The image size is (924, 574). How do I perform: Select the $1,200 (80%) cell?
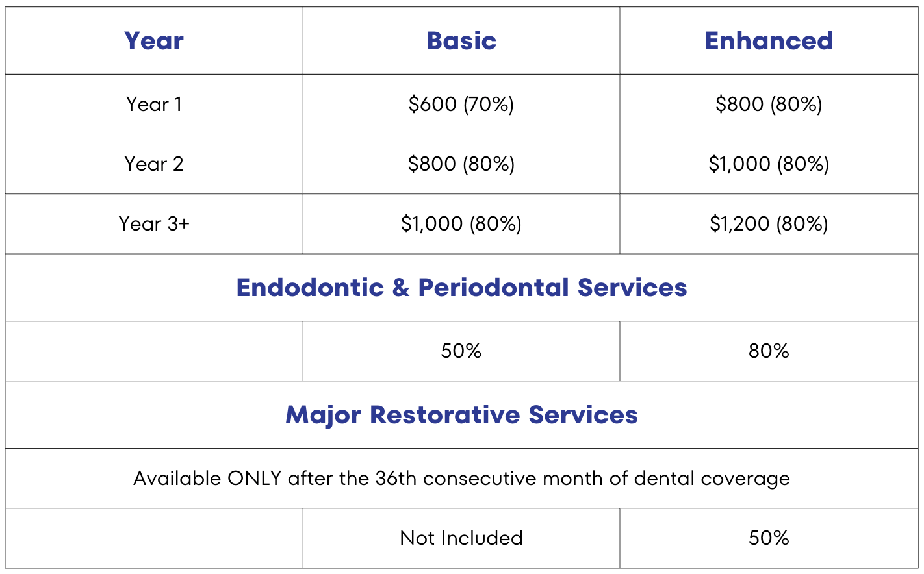coord(769,223)
